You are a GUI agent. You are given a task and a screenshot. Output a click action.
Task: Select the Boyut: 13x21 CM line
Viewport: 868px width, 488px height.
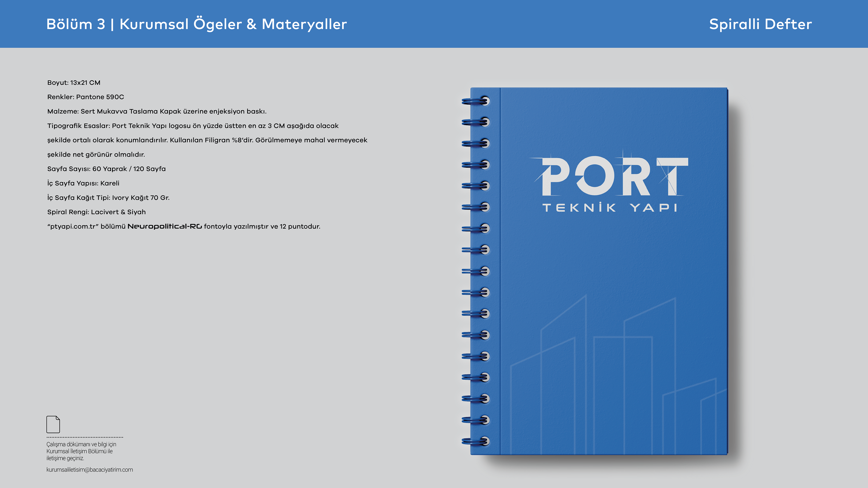pos(74,82)
